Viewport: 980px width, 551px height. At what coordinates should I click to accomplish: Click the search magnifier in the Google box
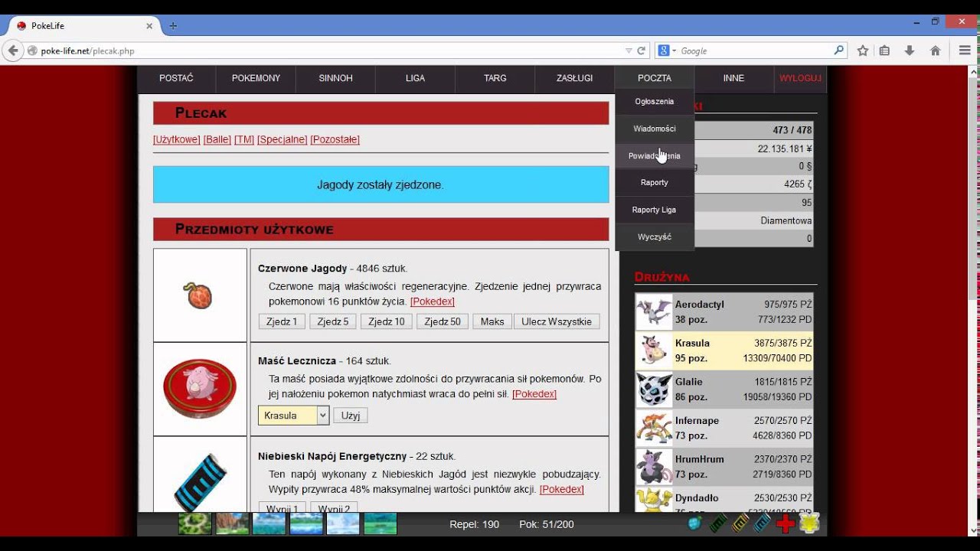[x=839, y=51]
